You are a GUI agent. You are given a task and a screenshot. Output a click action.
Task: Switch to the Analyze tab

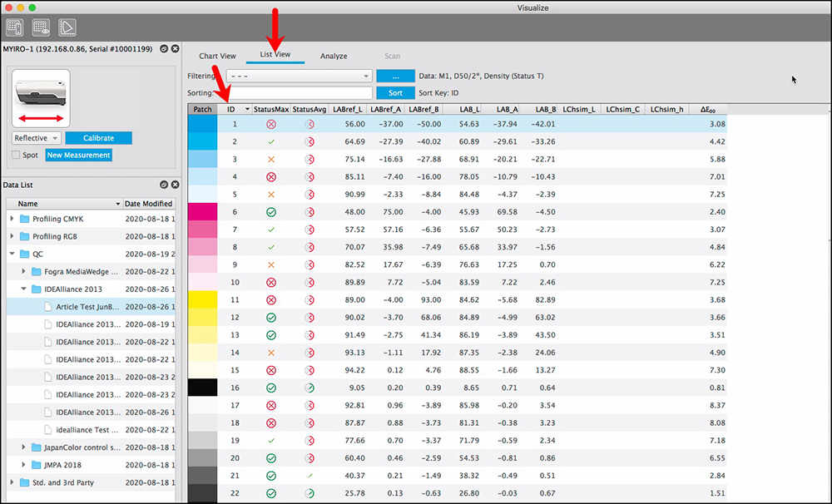tap(334, 56)
